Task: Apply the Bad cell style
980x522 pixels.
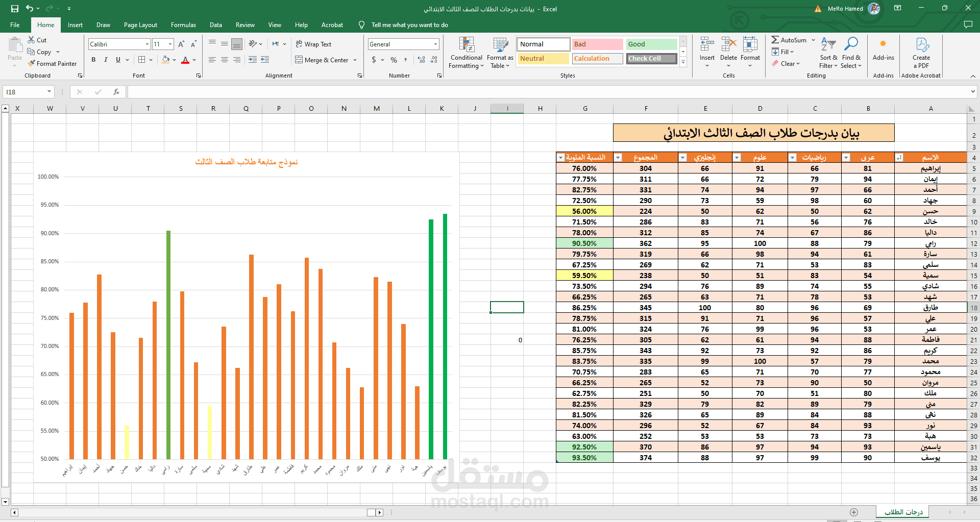Action: pos(597,44)
